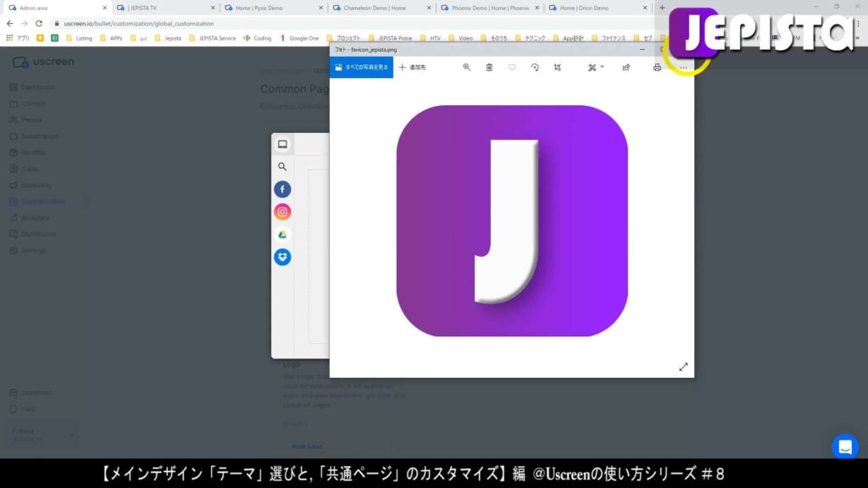This screenshot has width=868, height=488.
Task: Open the Photos three-dot more menu
Action: click(x=684, y=68)
